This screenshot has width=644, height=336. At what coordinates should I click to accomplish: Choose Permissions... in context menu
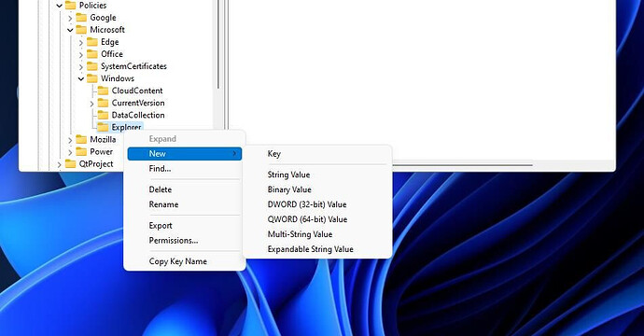click(174, 240)
